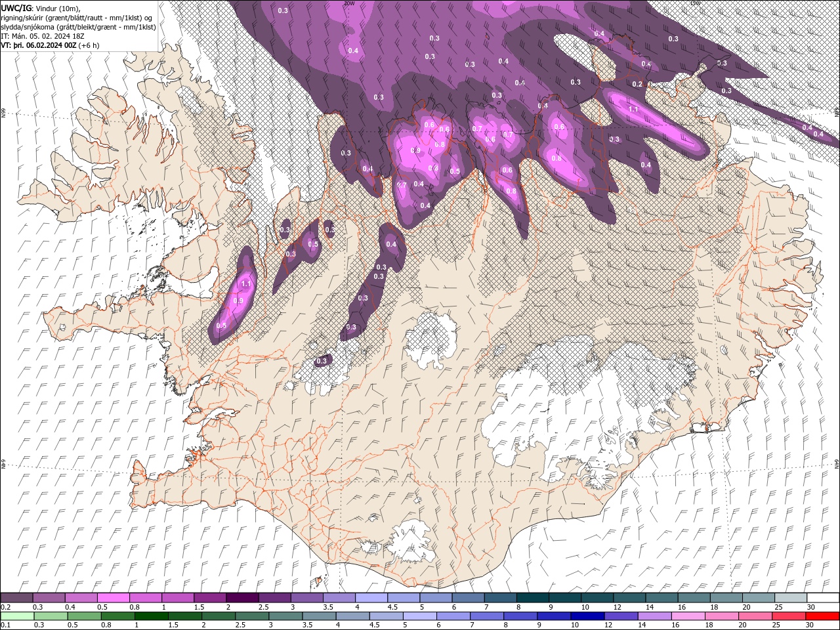Choose the steel blue 6 mm snow scale swatch
840x630 pixels.
[467, 598]
